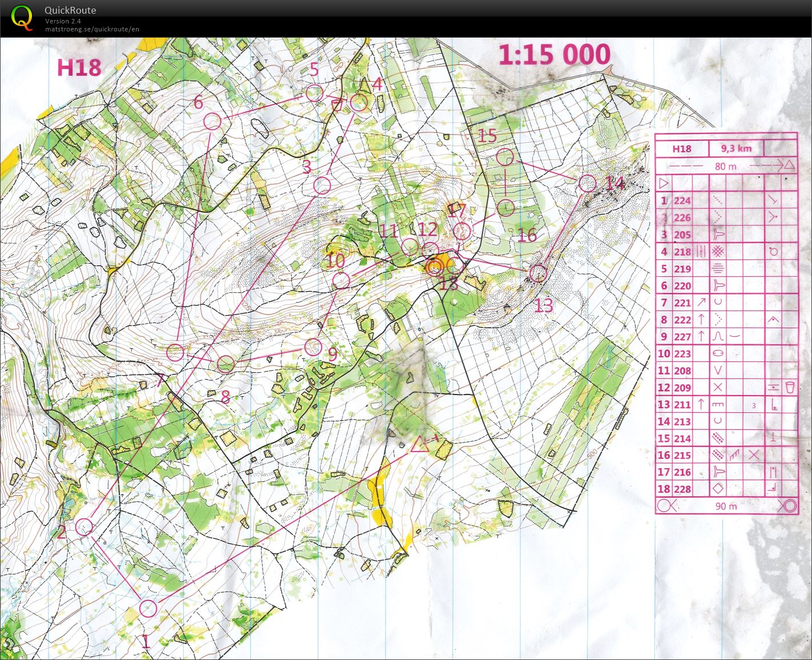This screenshot has width=812, height=660.
Task: Click the 'QuickRoute' title text
Action: (70, 10)
